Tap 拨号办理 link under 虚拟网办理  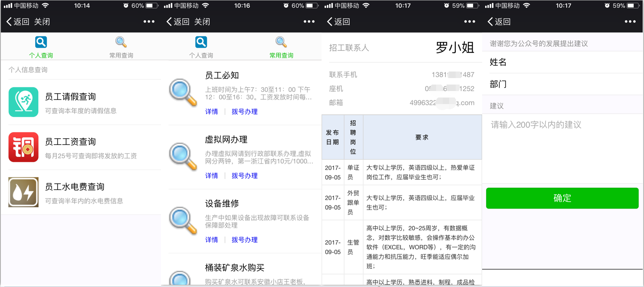point(244,176)
